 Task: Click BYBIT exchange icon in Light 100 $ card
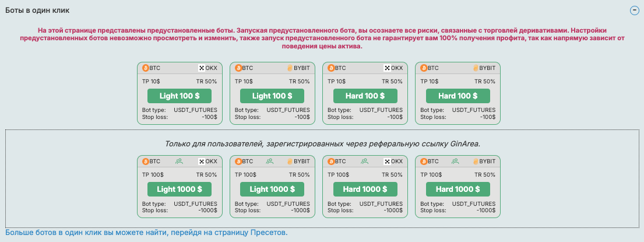(x=289, y=68)
